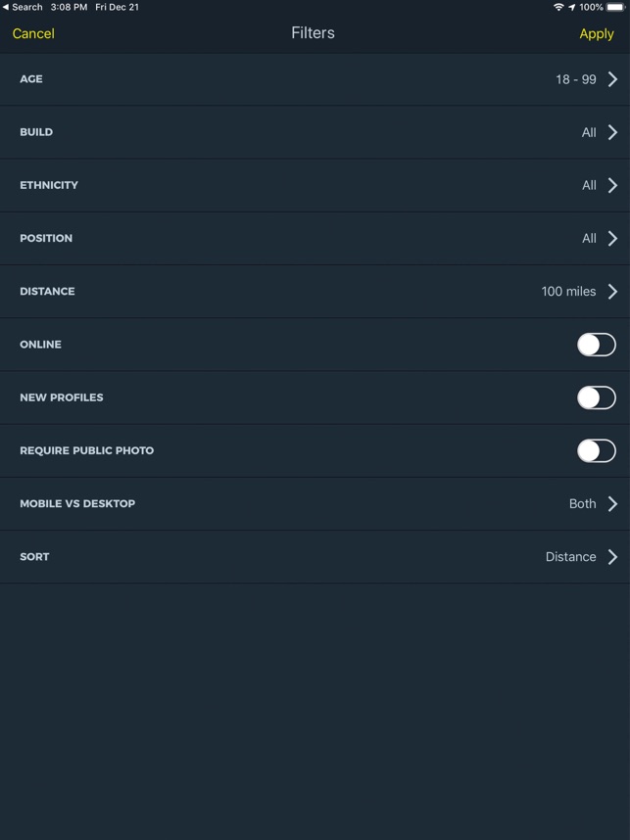Enable the New Profiles switch
This screenshot has height=840, width=630.
click(596, 397)
